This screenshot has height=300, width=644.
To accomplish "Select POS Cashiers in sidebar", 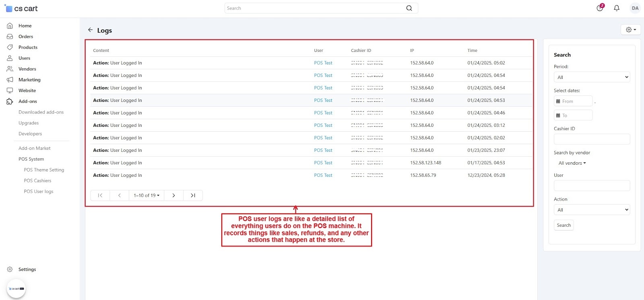I will [x=37, y=181].
